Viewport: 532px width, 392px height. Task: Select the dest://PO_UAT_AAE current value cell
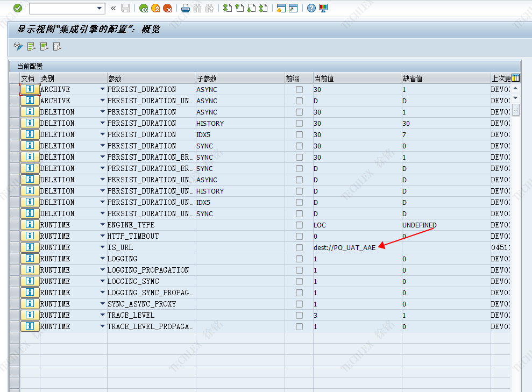[x=344, y=247]
